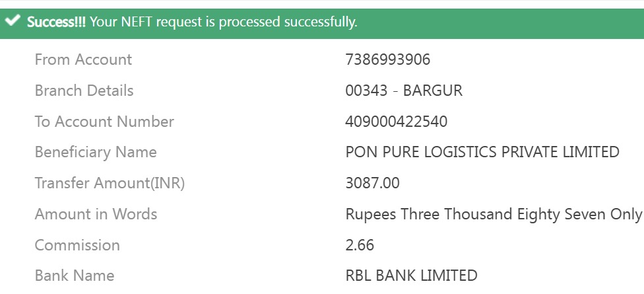
Task: Click the "Bank Name" label
Action: click(75, 276)
